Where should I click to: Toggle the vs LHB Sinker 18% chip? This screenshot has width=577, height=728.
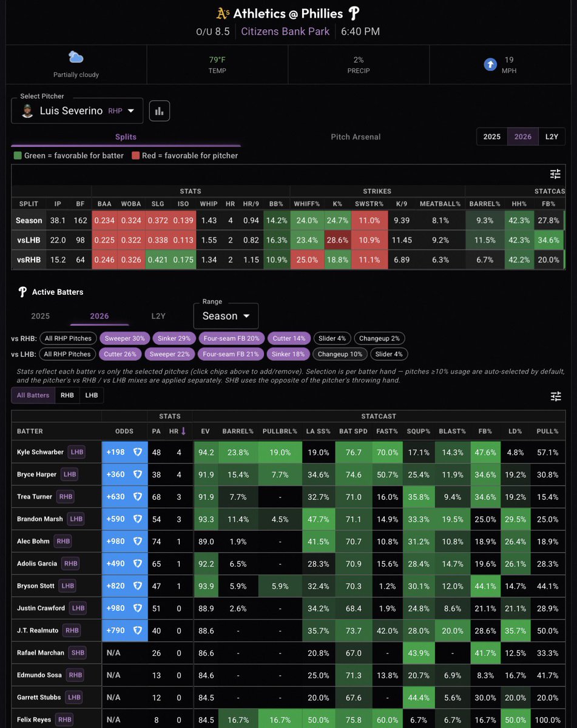pos(289,354)
